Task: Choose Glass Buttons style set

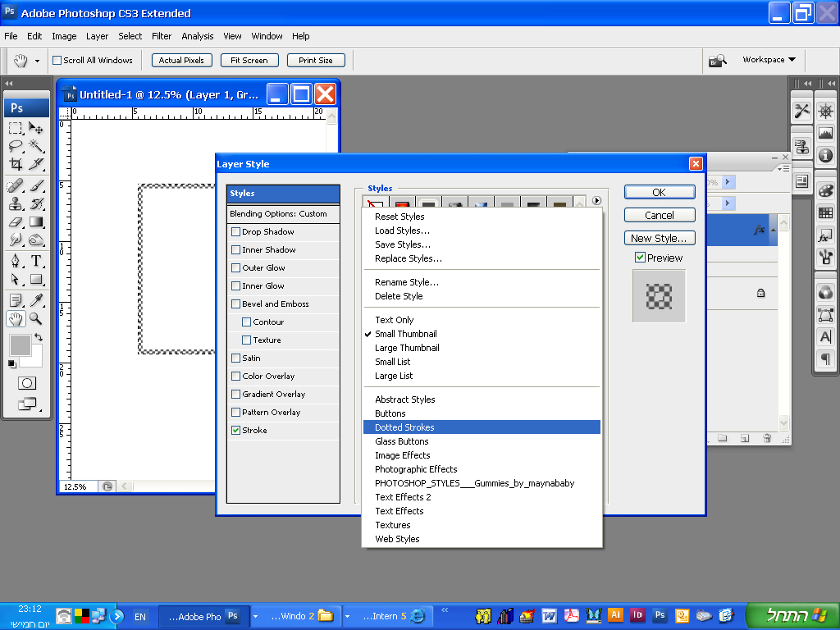Action: coord(402,441)
